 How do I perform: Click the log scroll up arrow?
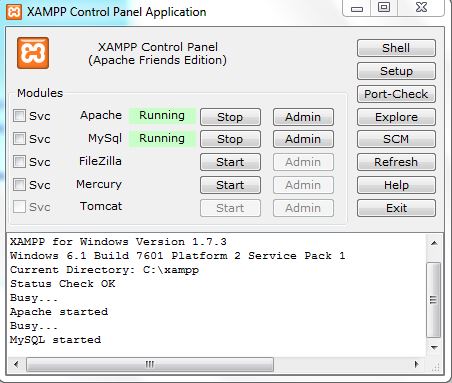point(434,243)
